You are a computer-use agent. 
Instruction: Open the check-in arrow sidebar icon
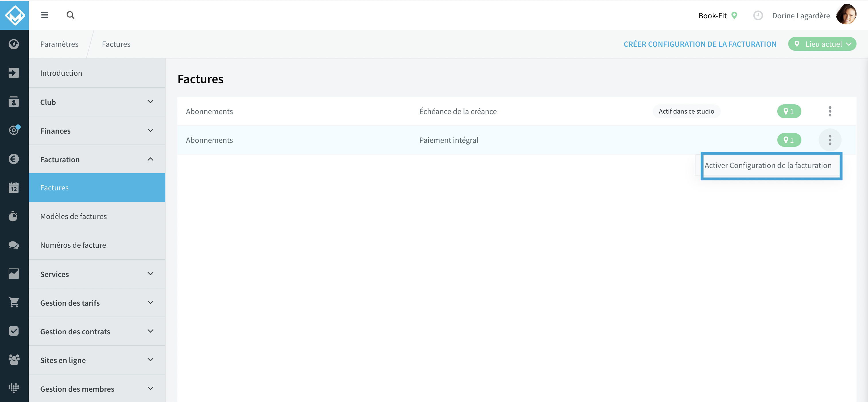(14, 73)
